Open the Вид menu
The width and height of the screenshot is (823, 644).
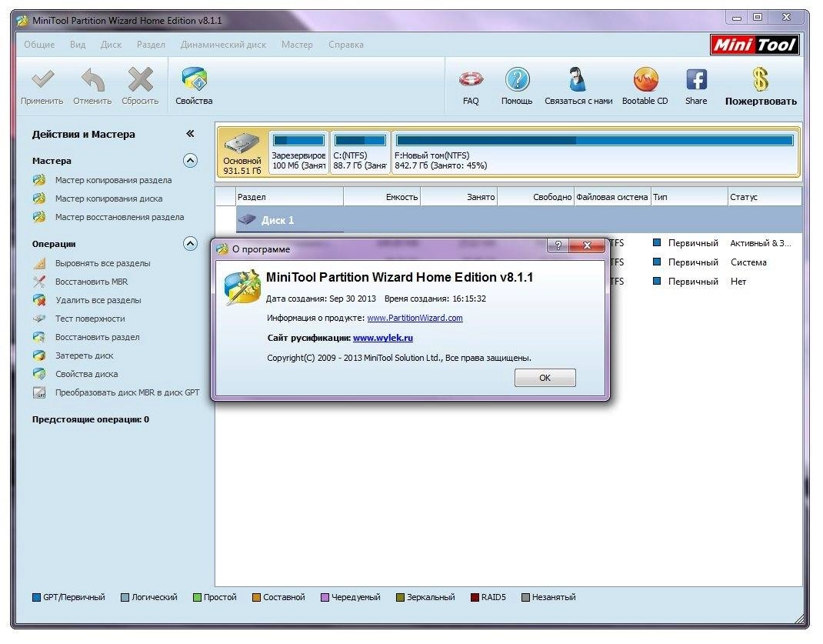(x=78, y=45)
